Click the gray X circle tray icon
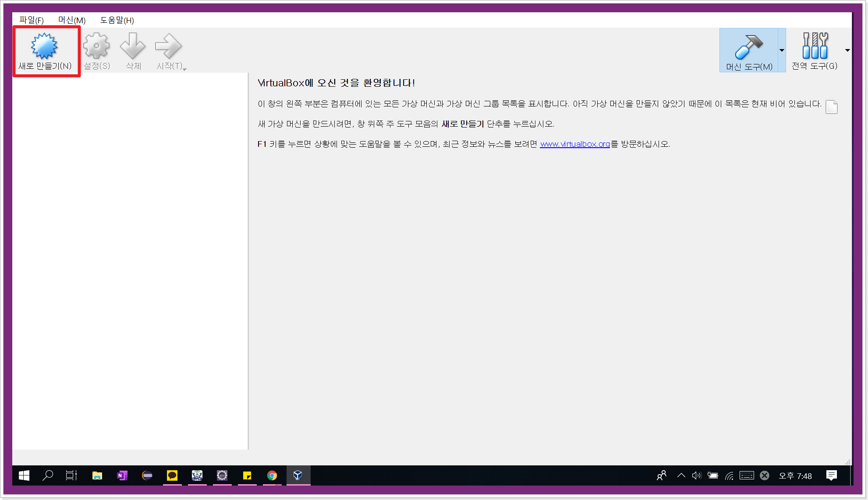 (x=765, y=475)
